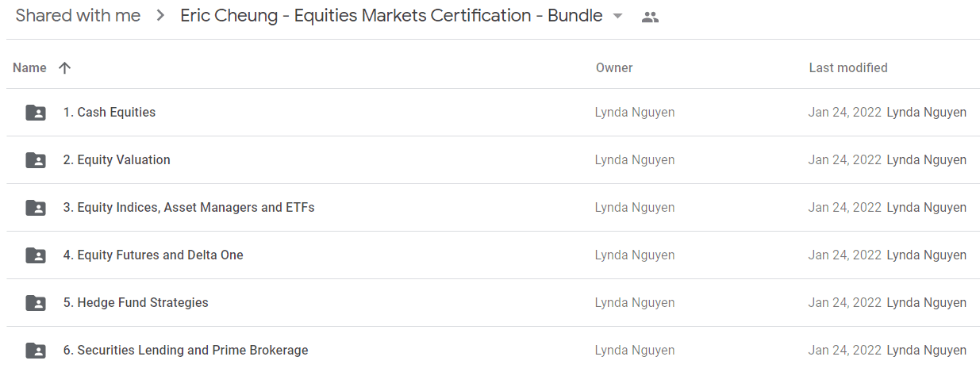
Task: Select the 4. Equity Futures and Delta One folder
Action: (x=493, y=255)
